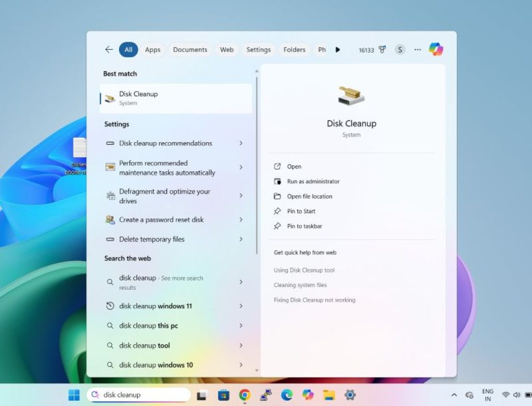The image size is (532, 406).
Task: Expand more options with the three-dots menu
Action: click(417, 49)
